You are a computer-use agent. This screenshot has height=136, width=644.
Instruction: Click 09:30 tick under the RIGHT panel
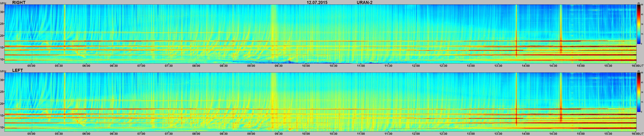pos(279,66)
